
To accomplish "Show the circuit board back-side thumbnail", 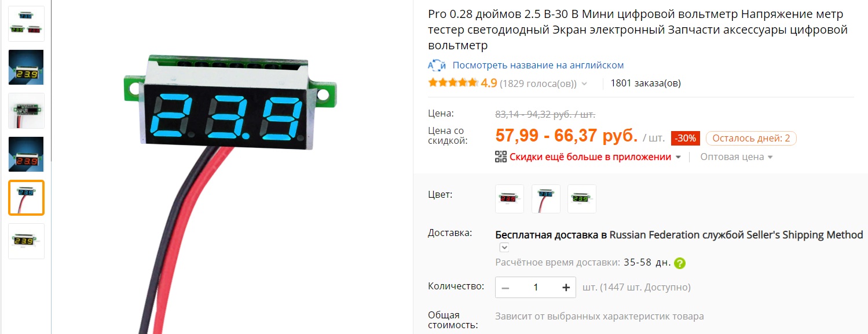I will [26, 111].
